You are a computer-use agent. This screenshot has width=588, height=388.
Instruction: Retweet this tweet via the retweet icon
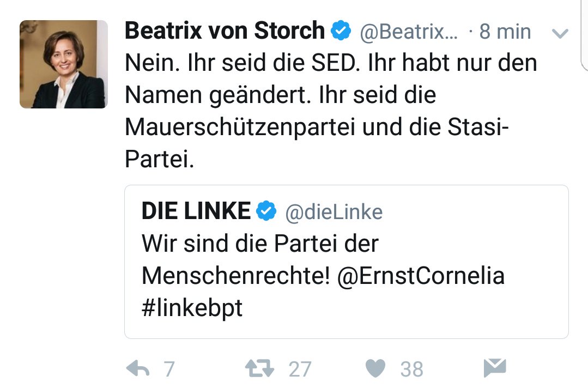[260, 369]
